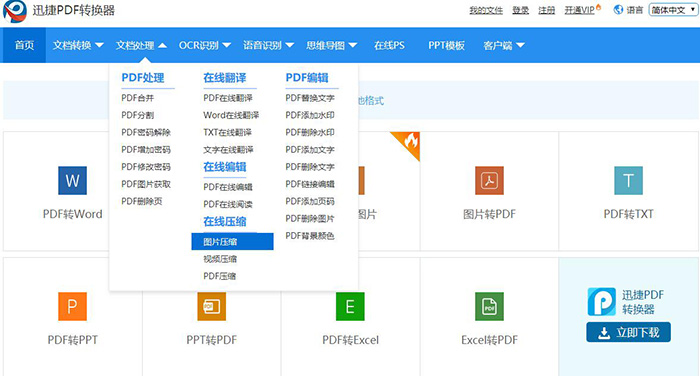
Task: Open the Excel转PDF tool icon
Action: point(489,306)
